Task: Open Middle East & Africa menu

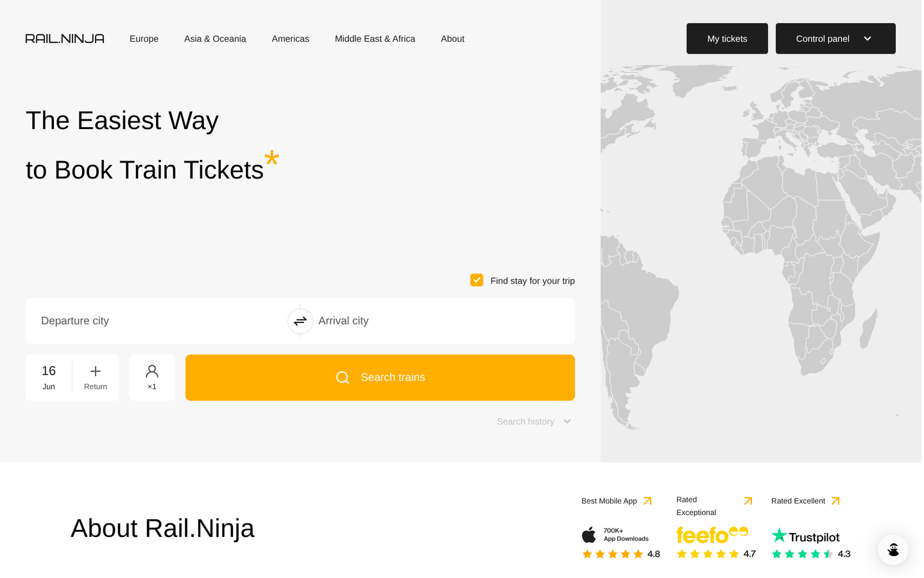Action: [x=375, y=39]
